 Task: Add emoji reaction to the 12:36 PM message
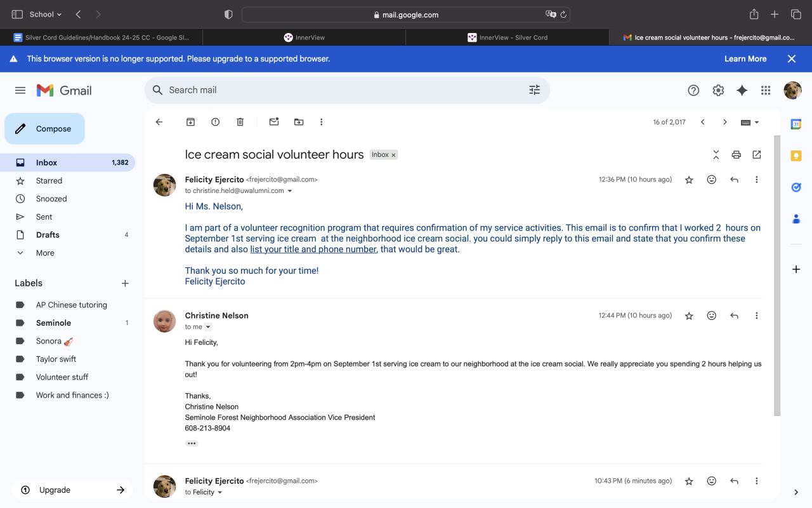coord(712,180)
